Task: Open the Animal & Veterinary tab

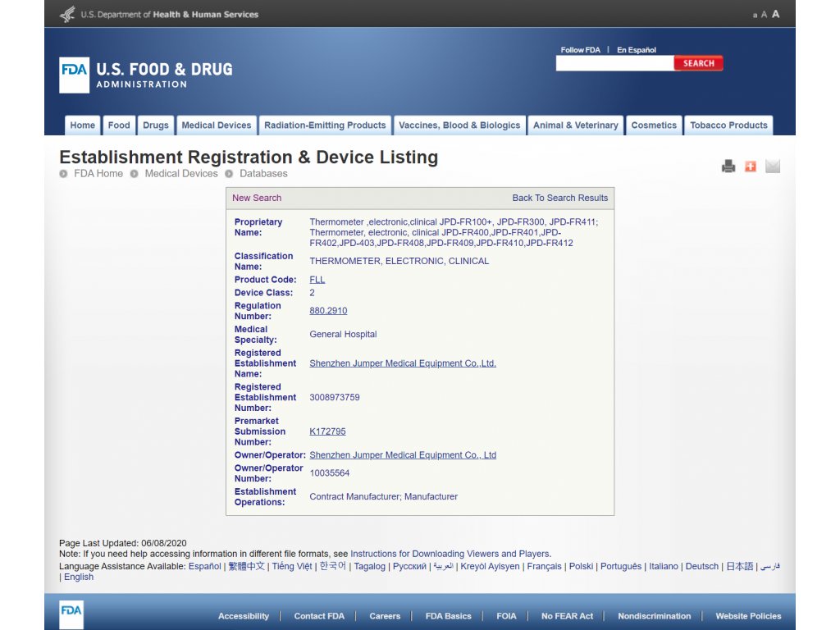Action: tap(575, 126)
